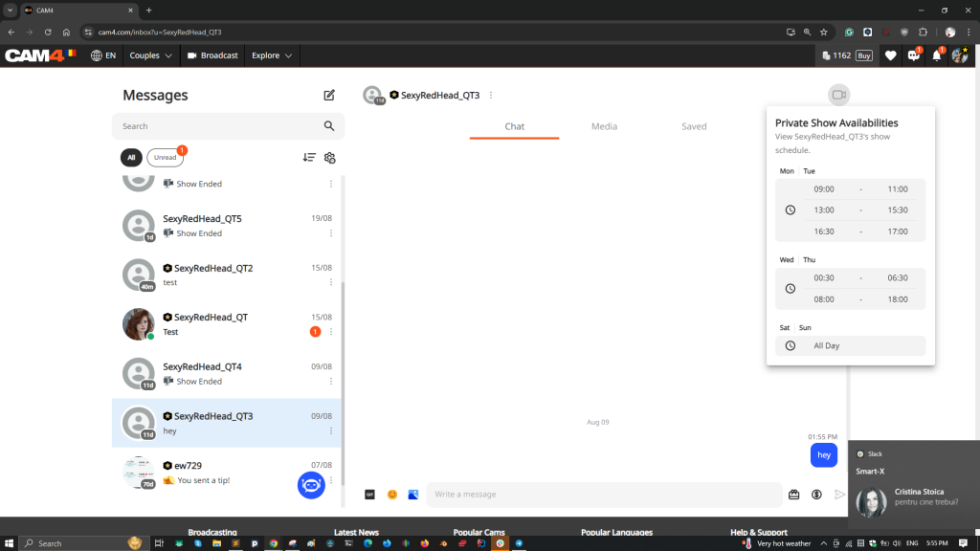Open the EN language selector
The width and height of the screenshot is (980, 551).
tap(103, 55)
